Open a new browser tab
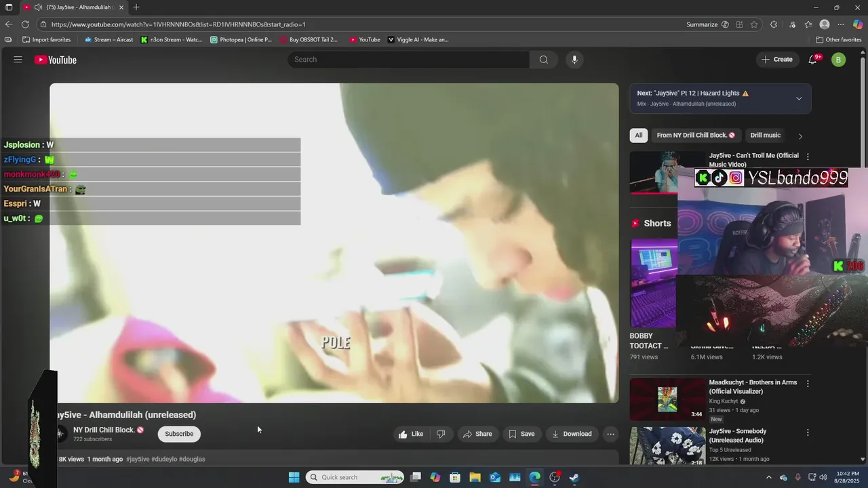The width and height of the screenshot is (868, 488). tap(136, 7)
